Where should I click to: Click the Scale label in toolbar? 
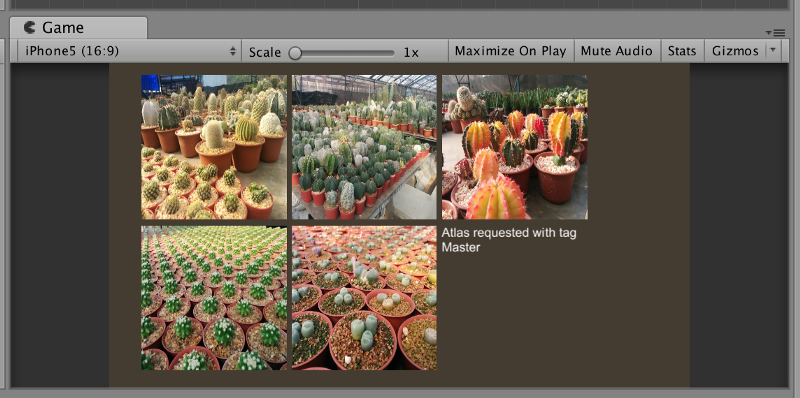265,52
